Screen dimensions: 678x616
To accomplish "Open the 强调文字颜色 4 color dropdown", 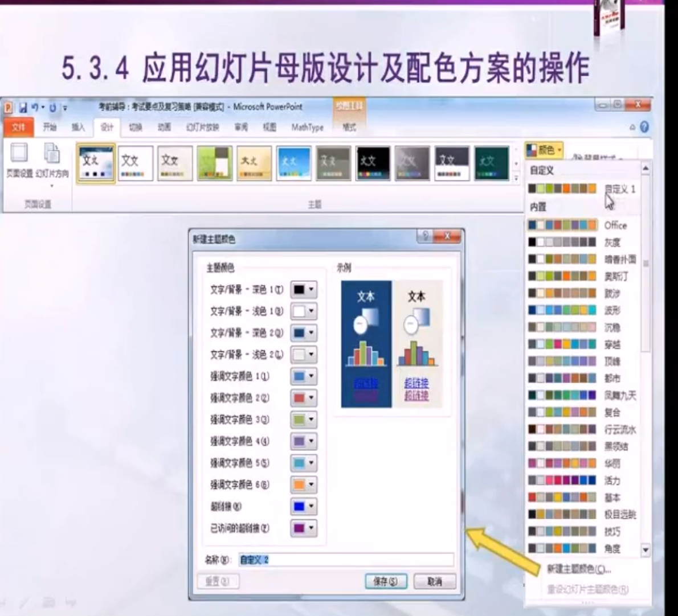I will point(304,441).
